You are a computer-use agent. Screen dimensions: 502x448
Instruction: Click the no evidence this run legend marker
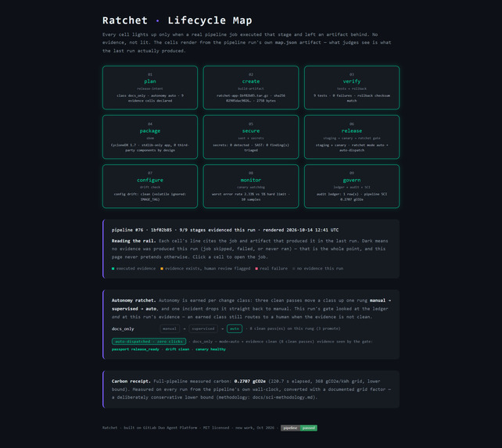click(x=293, y=268)
